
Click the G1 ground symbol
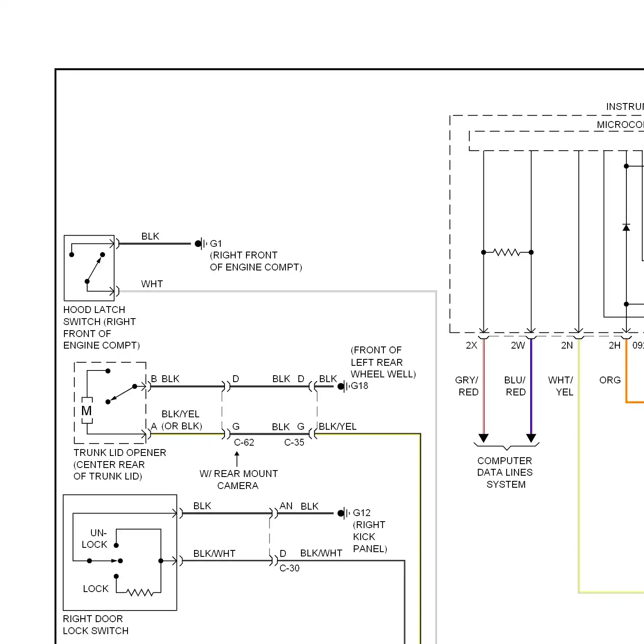[x=200, y=244]
